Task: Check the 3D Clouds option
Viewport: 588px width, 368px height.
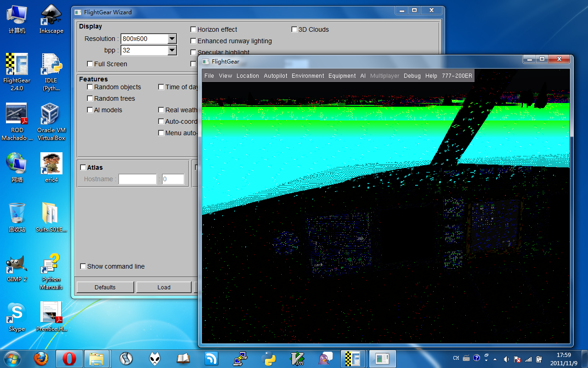Action: pyautogui.click(x=294, y=29)
